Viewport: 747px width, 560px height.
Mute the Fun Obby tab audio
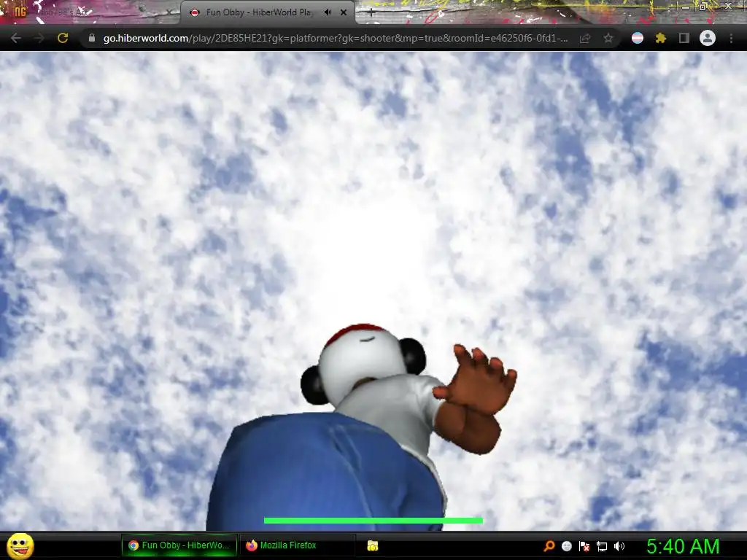(x=328, y=12)
